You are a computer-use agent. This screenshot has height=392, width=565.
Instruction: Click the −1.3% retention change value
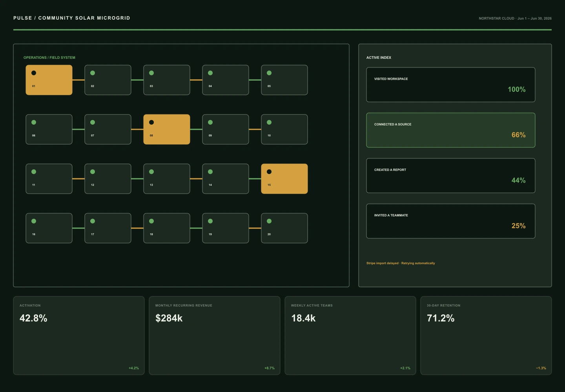[541, 368]
